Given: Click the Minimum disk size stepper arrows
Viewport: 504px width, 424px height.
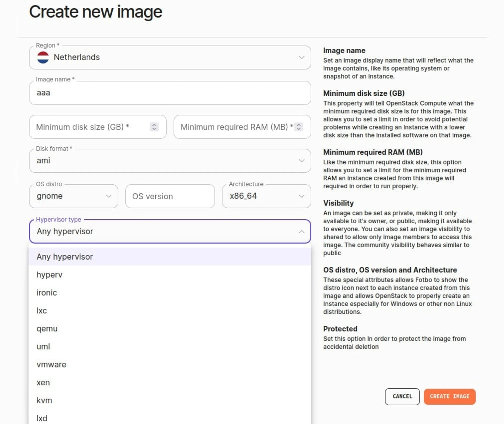Looking at the screenshot, I should tap(154, 127).
